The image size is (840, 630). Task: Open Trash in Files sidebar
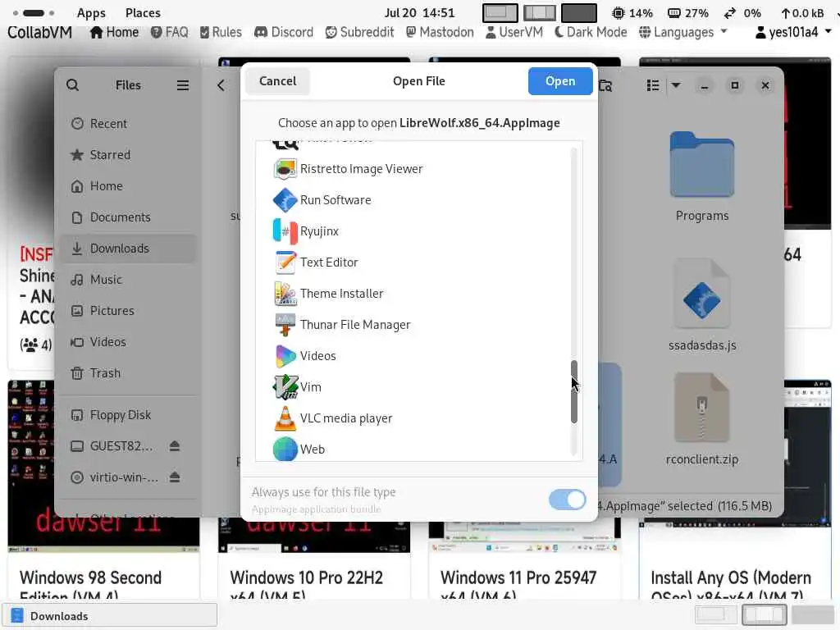point(127,372)
